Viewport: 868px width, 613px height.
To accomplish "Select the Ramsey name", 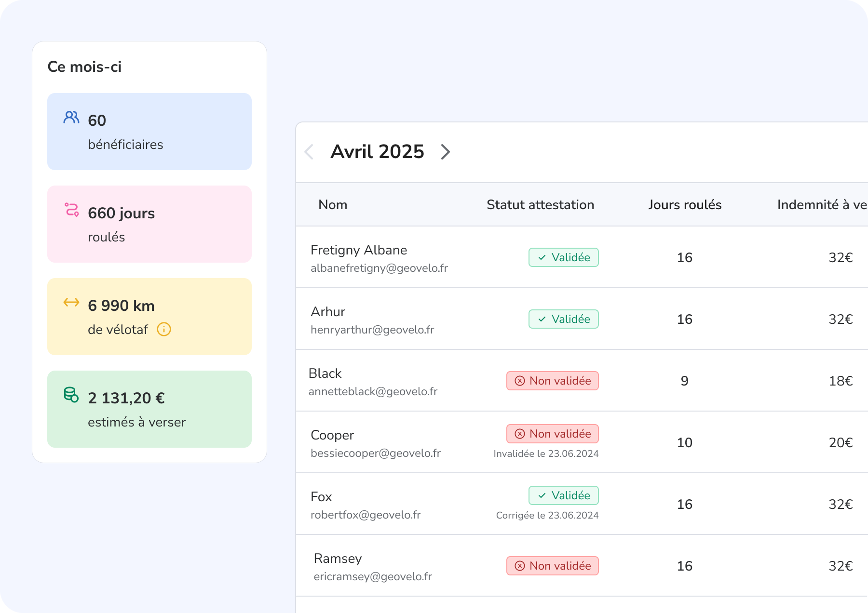I will click(x=338, y=559).
